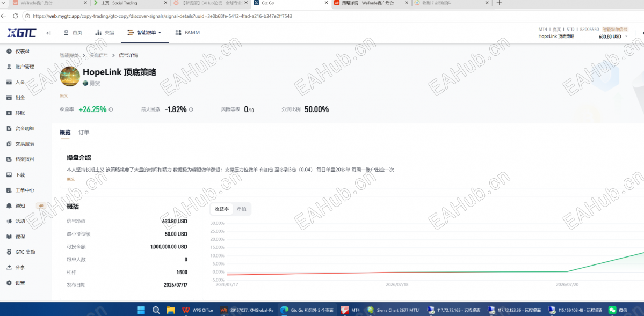
Task: Open 通知 notifications with badge 40
Action: (x=26, y=205)
